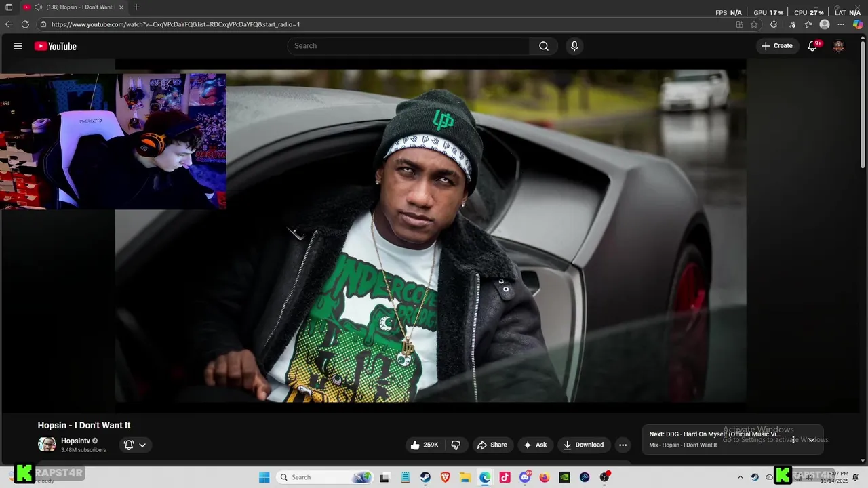Click the 3.48M subscribers text

pos(83,450)
